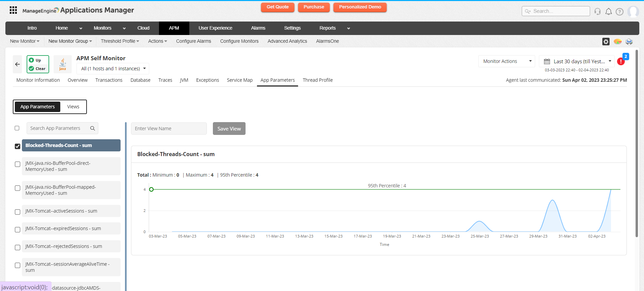This screenshot has height=291, width=644.
Task: Switch to the Database tab
Action: point(140,80)
